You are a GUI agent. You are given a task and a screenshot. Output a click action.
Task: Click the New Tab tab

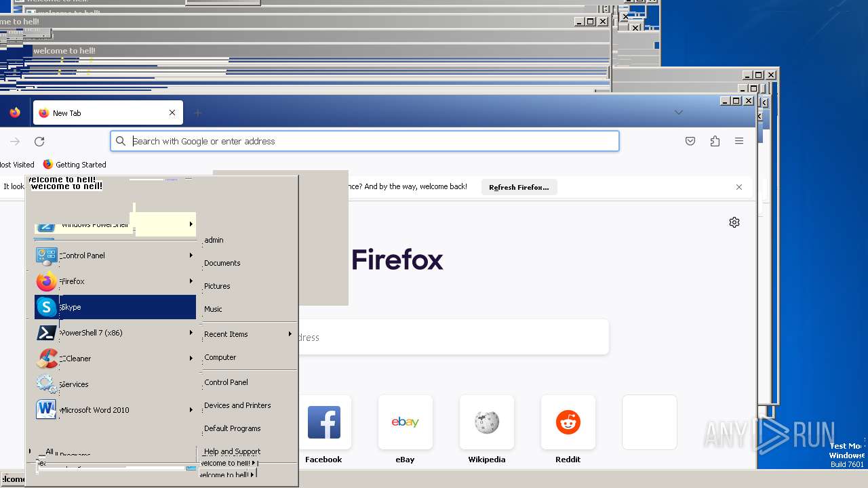coord(107,113)
